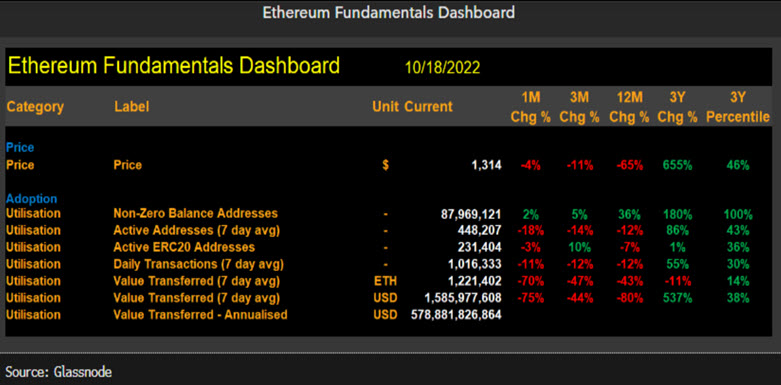Select Daily Transactions (7 day avg) label
781x385 pixels.
pos(198,264)
